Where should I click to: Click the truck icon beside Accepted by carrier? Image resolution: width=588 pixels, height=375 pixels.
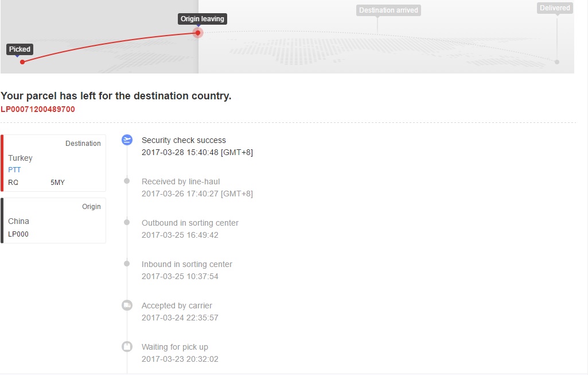127,305
